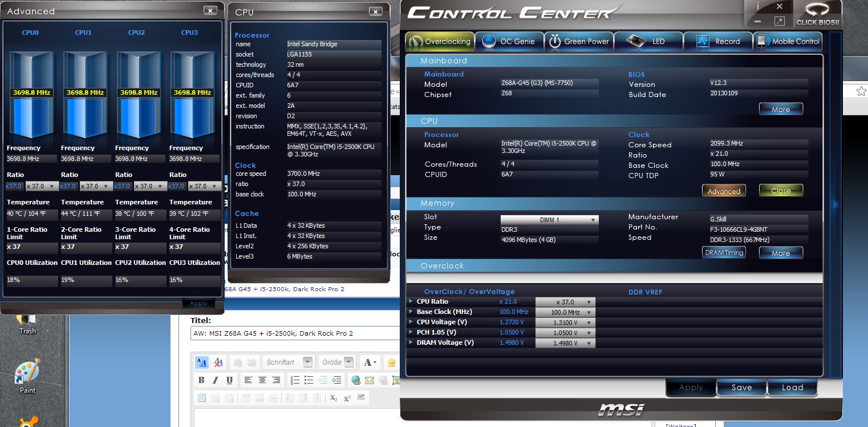The width and height of the screenshot is (868, 427).
Task: Open CPU2 ratio dropdown in Advanced window
Action: (150, 186)
